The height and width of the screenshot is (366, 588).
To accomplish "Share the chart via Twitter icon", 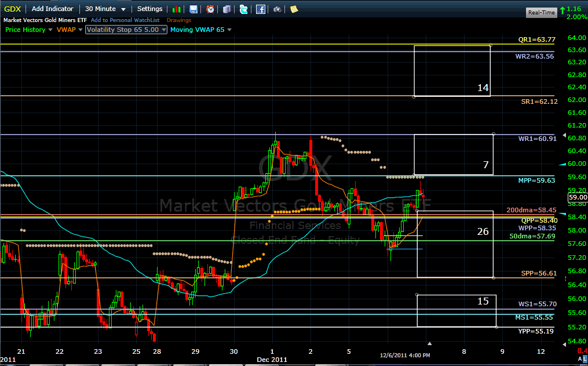I will click(243, 9).
